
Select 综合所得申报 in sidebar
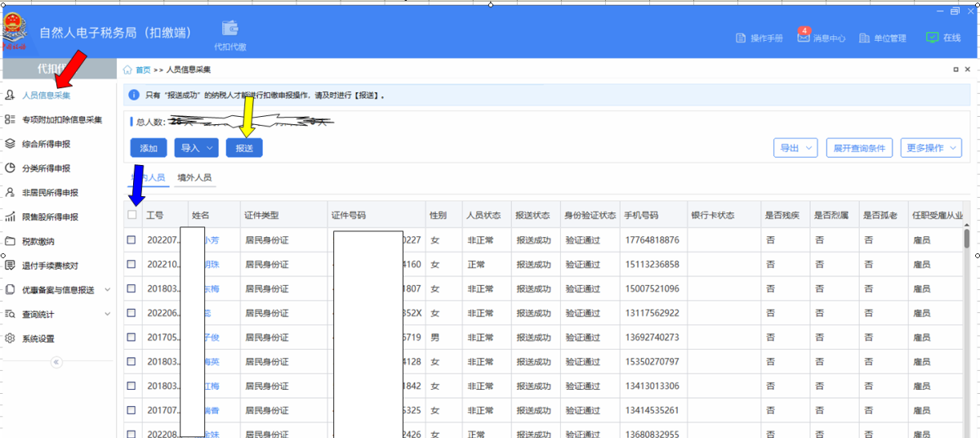pos(46,144)
